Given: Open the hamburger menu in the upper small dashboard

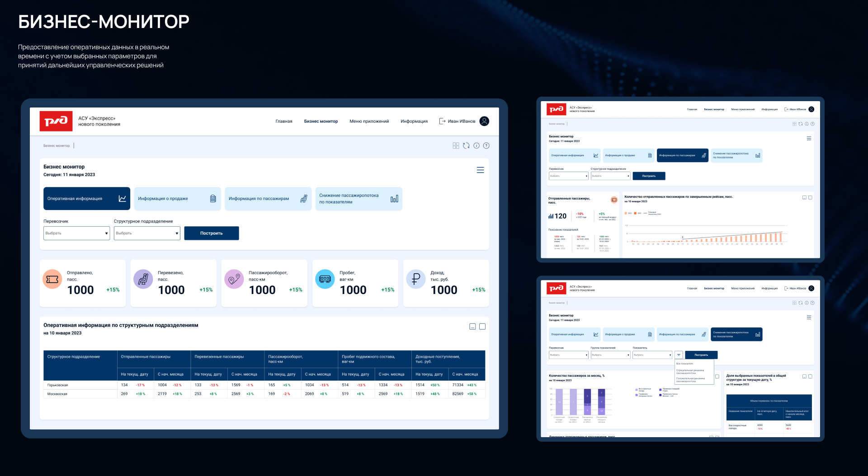Looking at the screenshot, I should click(809, 139).
